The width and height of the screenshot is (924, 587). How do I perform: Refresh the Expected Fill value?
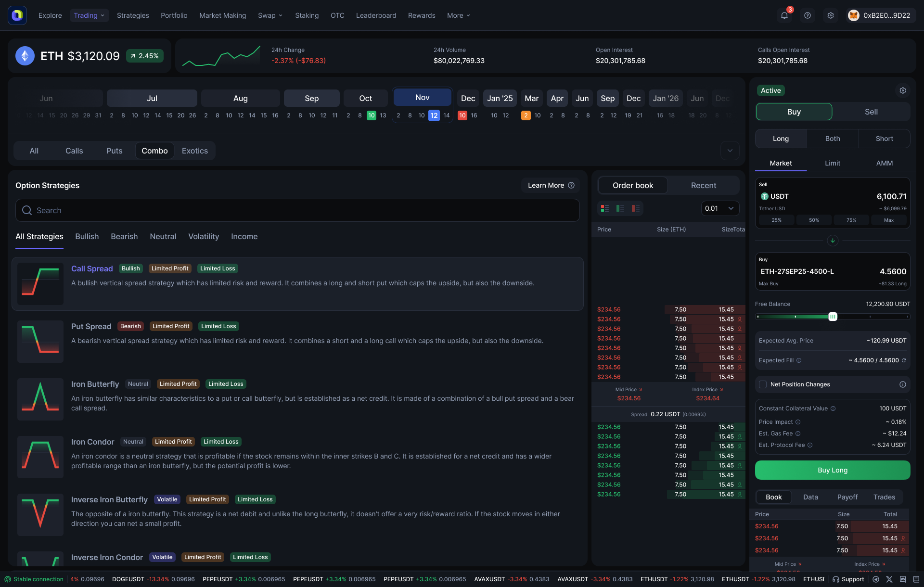(904, 360)
